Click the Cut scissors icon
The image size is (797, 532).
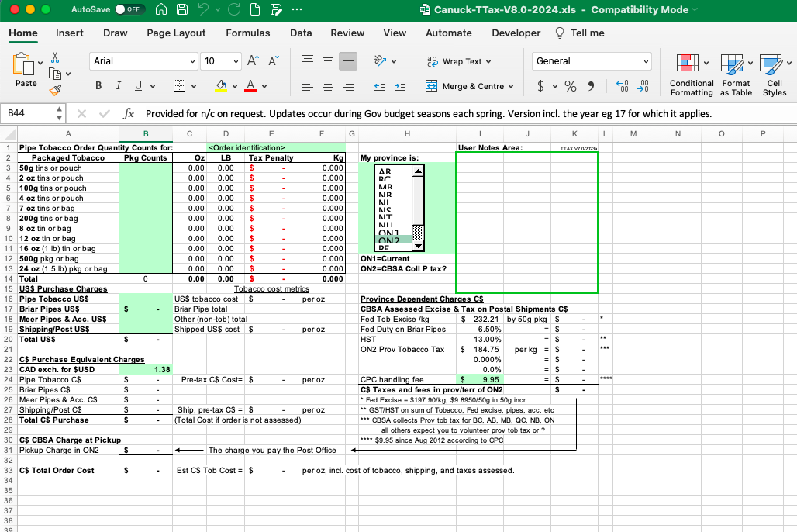tap(55, 57)
